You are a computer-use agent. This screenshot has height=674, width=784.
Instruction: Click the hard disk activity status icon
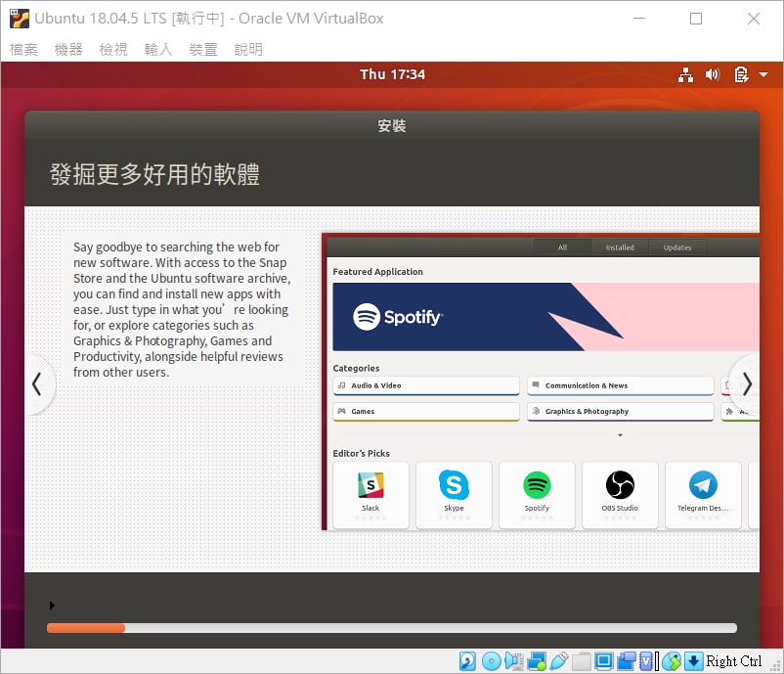click(467, 661)
